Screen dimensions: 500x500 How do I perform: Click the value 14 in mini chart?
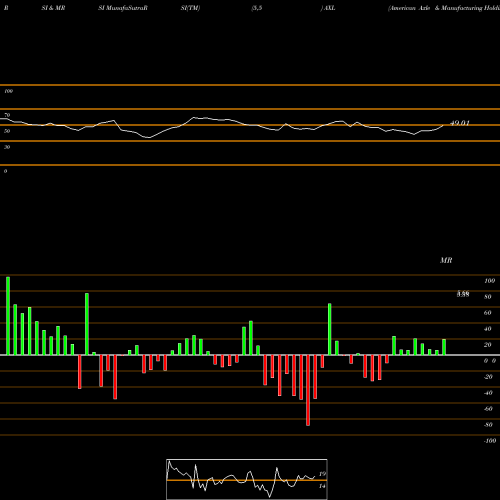click(322, 486)
